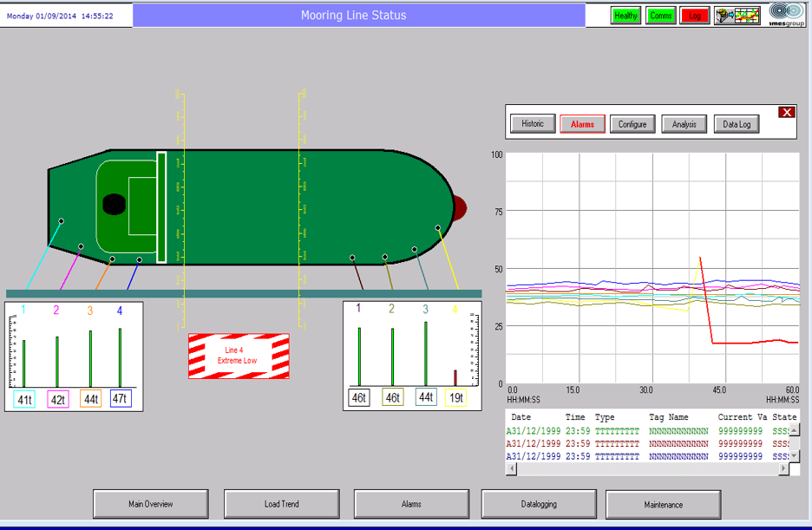Click stern line number 4 label
812x530 pixels.
[120, 311]
